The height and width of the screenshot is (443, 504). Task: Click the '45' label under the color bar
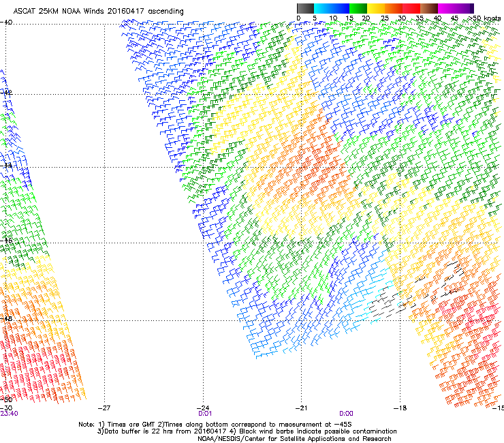coord(454,18)
